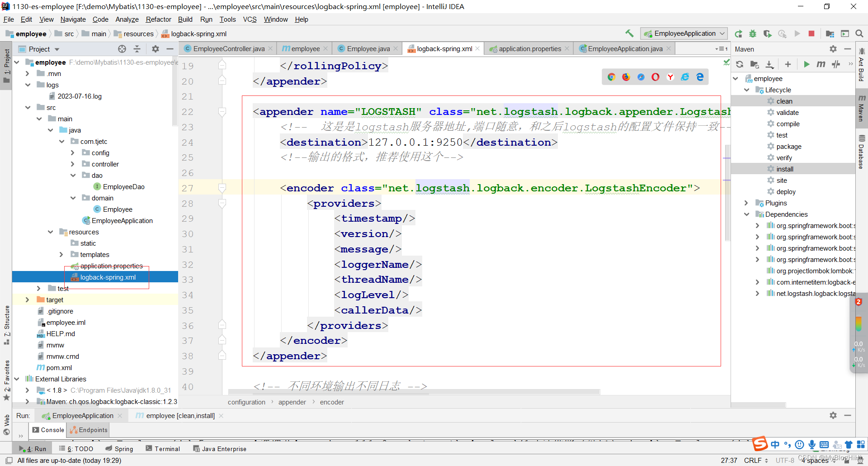Screen dimensions: 868x466
Task: Collapse all in the Project panel
Action: tap(137, 49)
